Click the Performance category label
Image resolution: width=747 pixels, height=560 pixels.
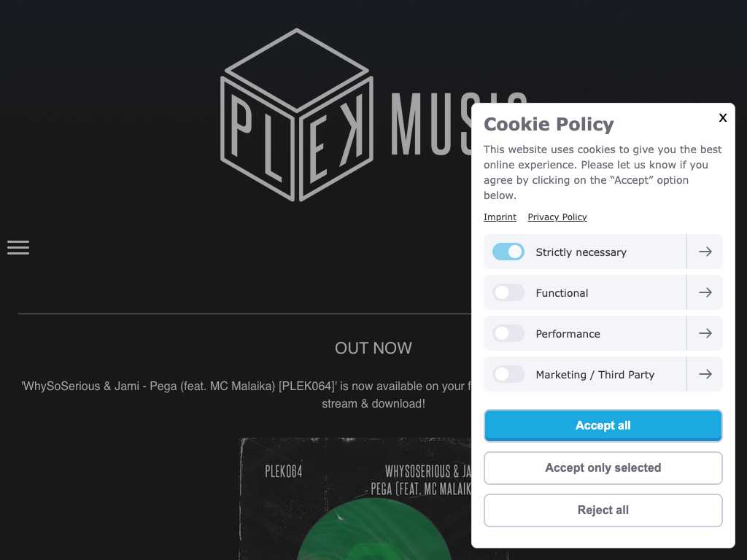(568, 334)
